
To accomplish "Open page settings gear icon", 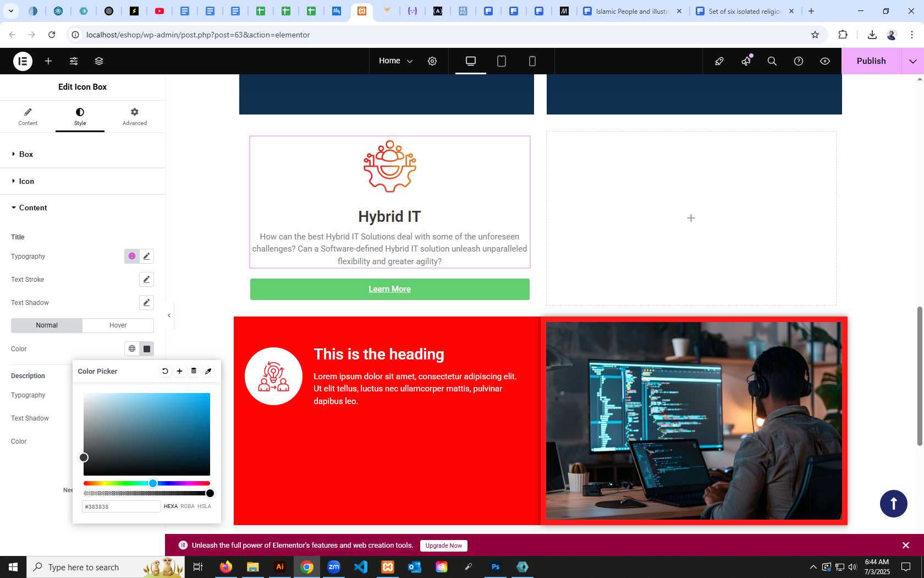I will pyautogui.click(x=432, y=61).
